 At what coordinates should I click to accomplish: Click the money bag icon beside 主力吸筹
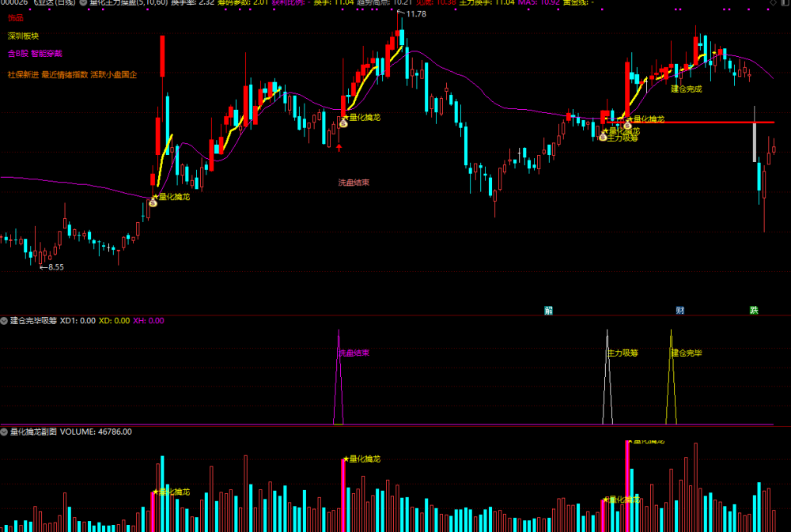602,137
